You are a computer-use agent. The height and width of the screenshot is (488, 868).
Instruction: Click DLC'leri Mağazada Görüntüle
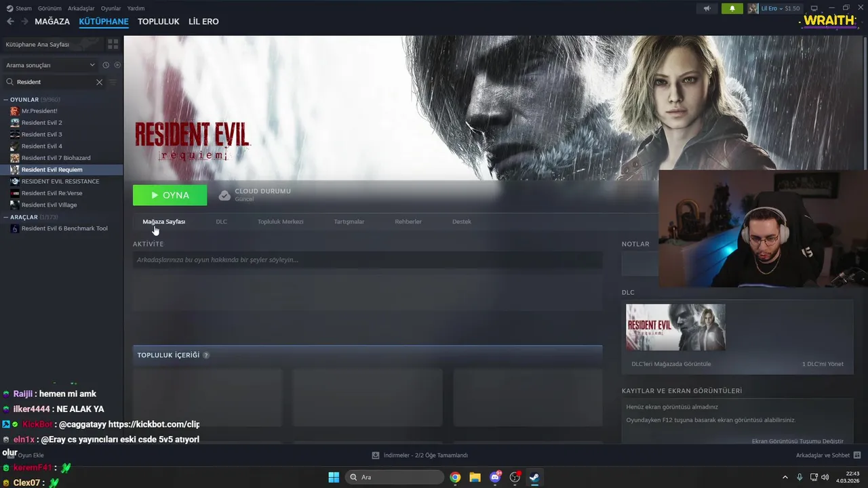671,364
